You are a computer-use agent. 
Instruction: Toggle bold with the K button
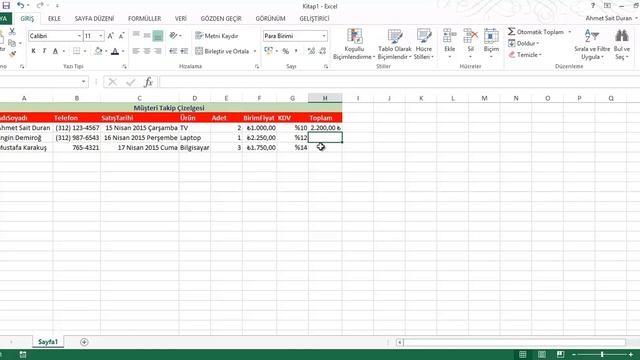33,51
